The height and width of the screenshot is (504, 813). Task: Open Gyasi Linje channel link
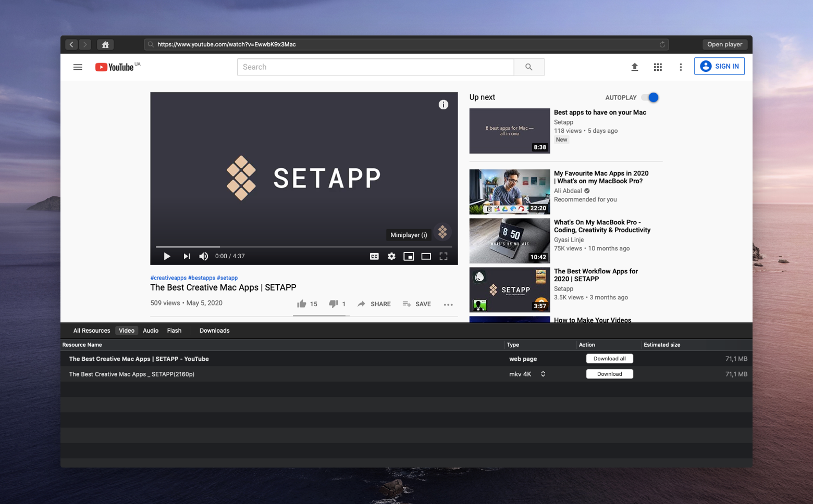click(569, 240)
